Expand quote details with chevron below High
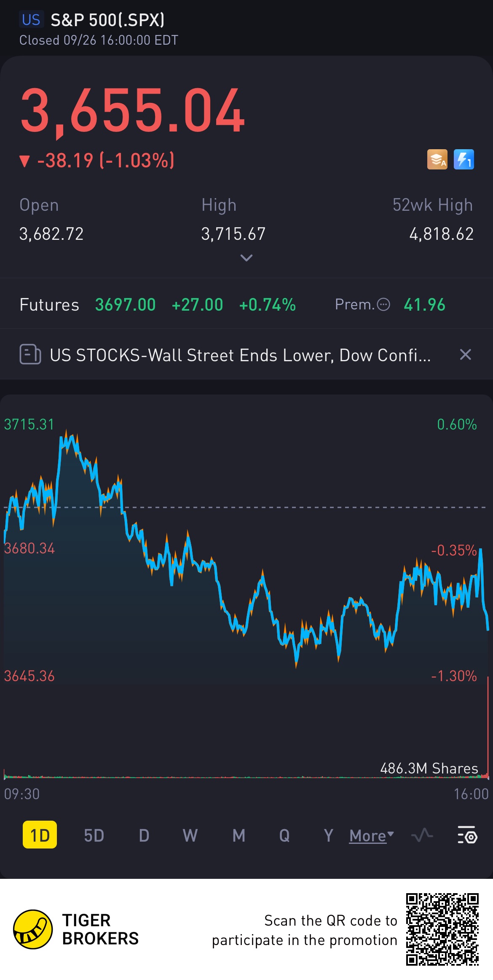The height and width of the screenshot is (980, 493). 246,258
